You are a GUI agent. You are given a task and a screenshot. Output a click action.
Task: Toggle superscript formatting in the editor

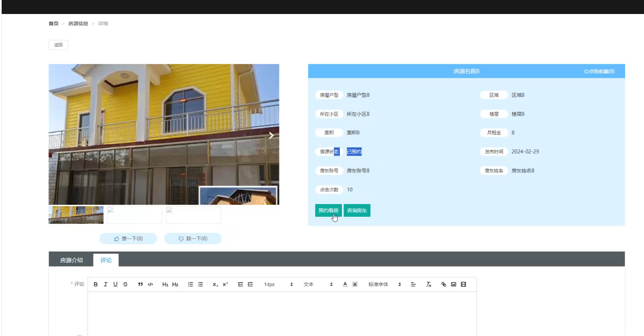(x=225, y=284)
